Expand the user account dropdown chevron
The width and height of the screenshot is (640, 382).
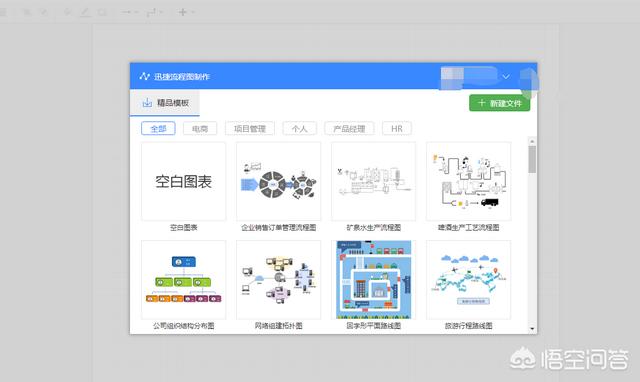(506, 77)
